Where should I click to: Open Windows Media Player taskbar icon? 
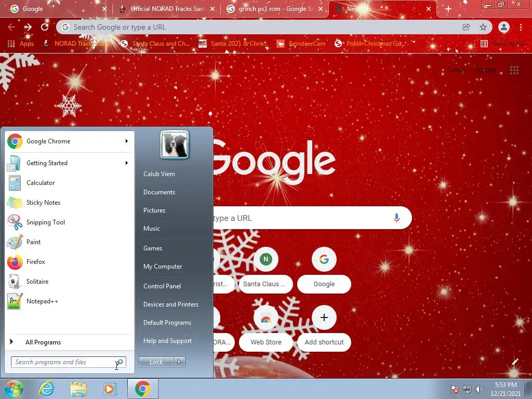pyautogui.click(x=110, y=389)
